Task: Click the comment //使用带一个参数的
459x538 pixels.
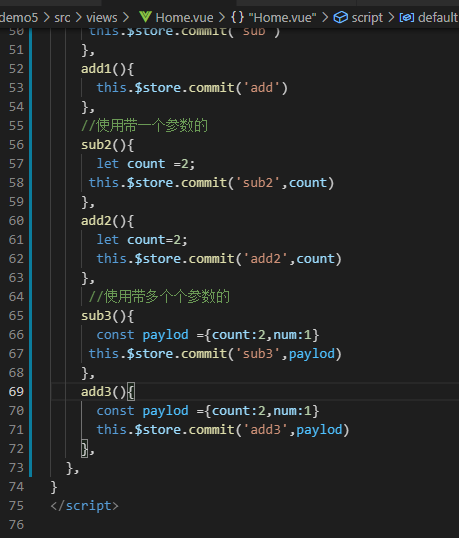Action: coord(144,126)
